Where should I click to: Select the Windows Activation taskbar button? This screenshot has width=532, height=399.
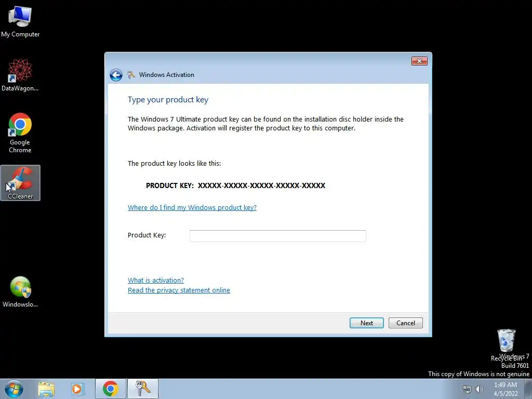(x=143, y=389)
